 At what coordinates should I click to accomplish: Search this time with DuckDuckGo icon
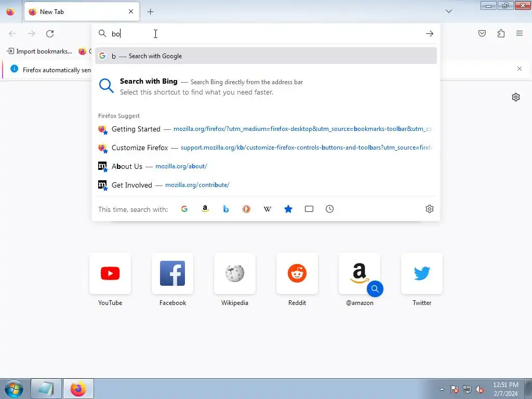pyautogui.click(x=247, y=209)
